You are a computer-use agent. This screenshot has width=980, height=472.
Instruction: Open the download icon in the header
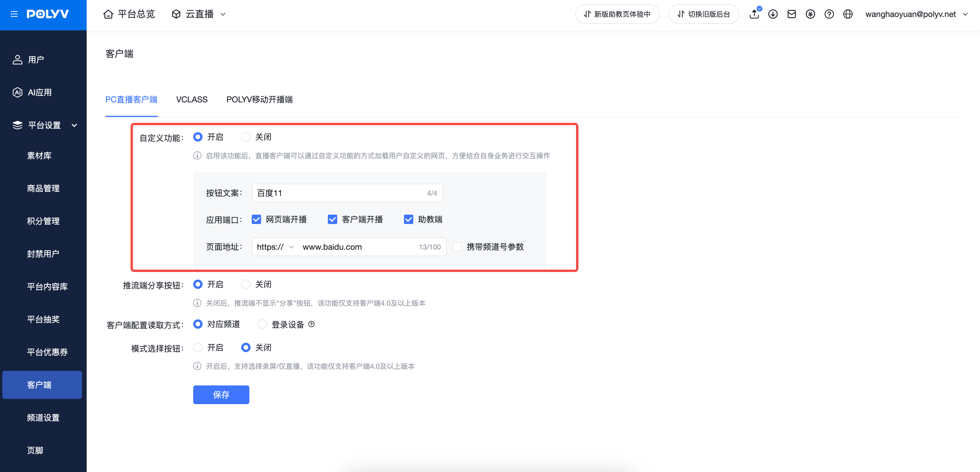coord(773,14)
